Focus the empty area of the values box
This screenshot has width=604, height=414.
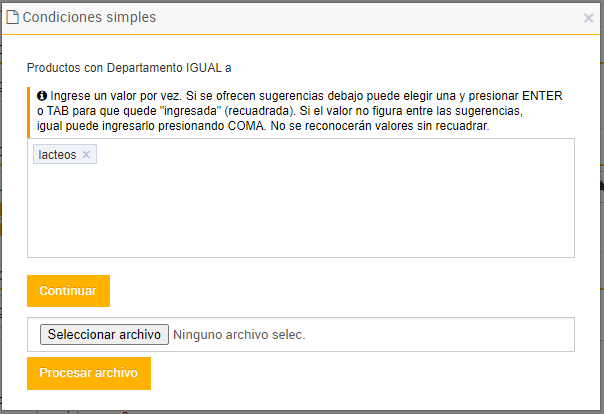[x=300, y=210]
